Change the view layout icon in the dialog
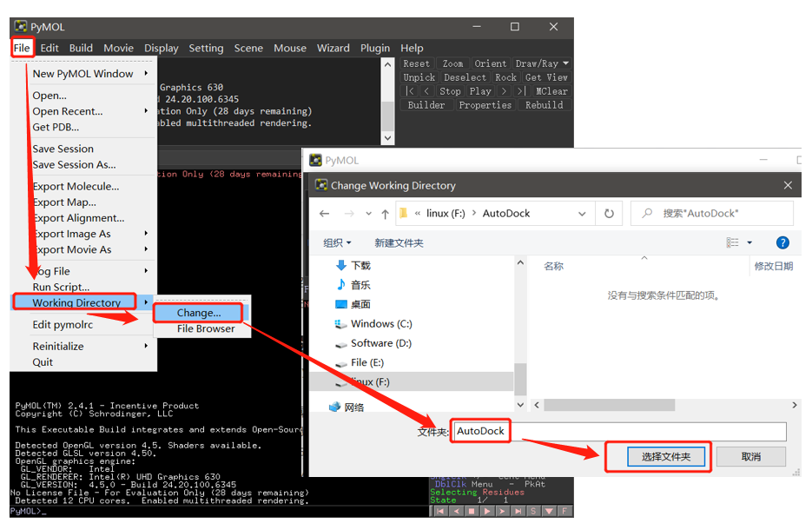 click(x=733, y=242)
